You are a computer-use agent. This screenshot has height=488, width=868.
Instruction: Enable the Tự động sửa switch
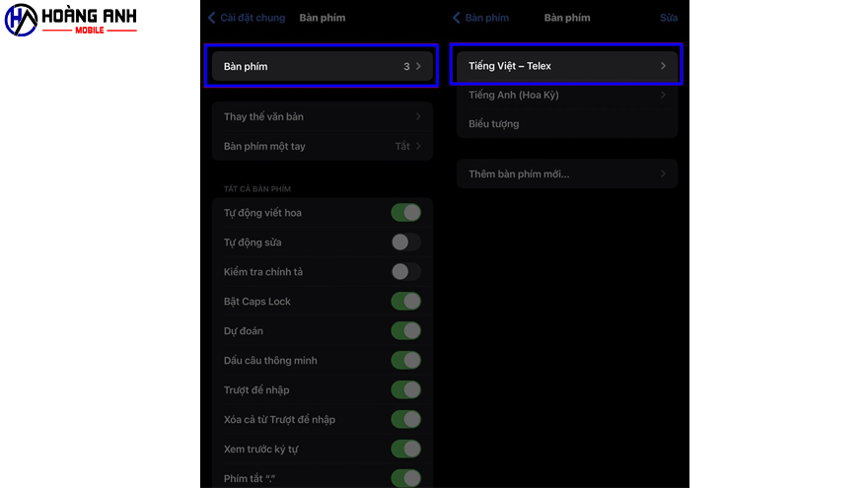405,243
